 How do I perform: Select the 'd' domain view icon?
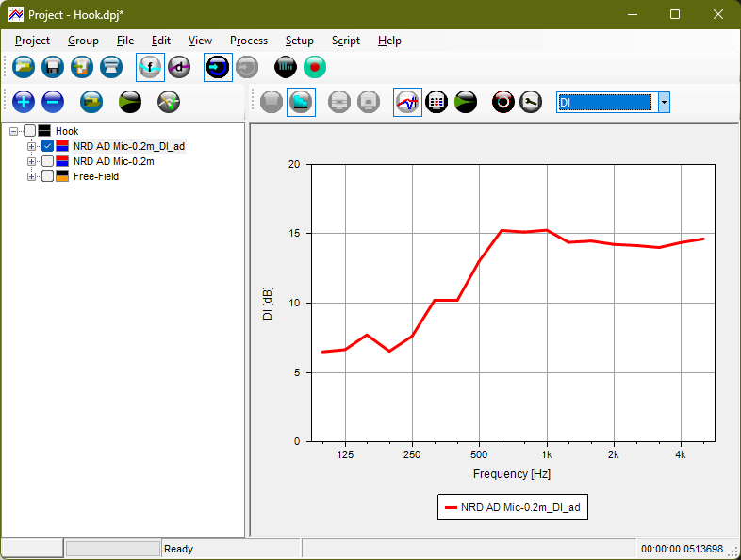coord(179,67)
